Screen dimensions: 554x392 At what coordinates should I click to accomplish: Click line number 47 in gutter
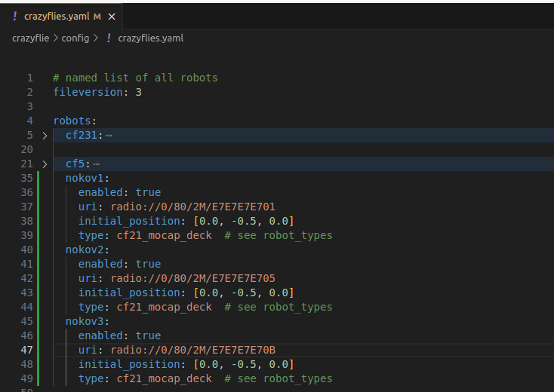(27, 350)
